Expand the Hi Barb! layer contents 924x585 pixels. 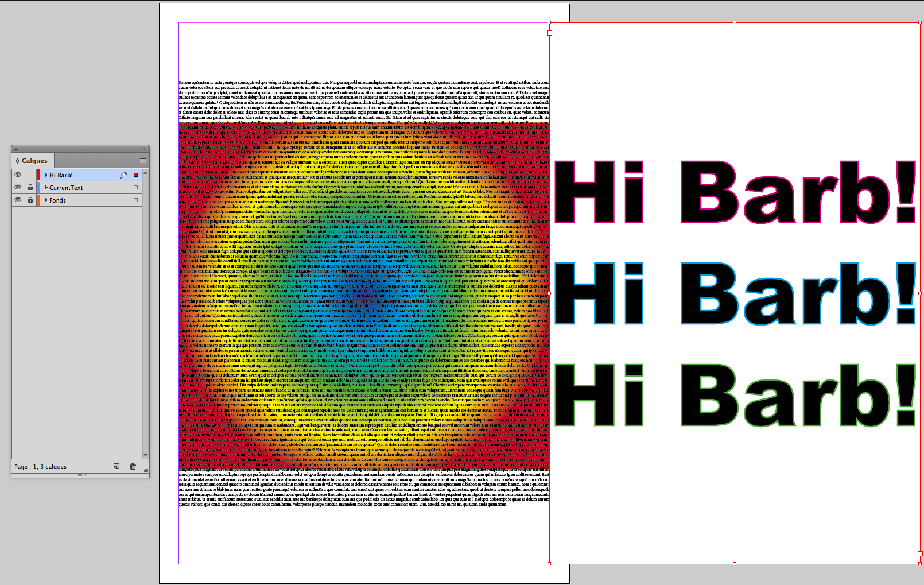(46, 175)
